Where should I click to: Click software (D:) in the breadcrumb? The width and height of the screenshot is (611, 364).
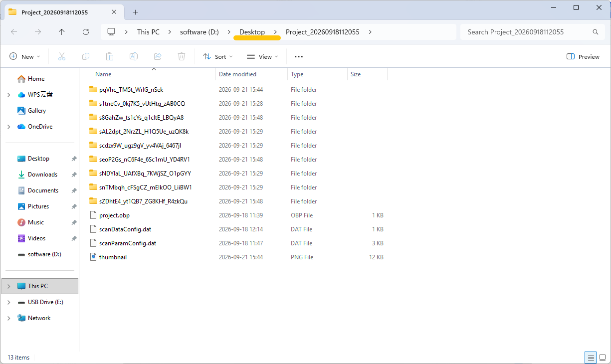(x=200, y=32)
